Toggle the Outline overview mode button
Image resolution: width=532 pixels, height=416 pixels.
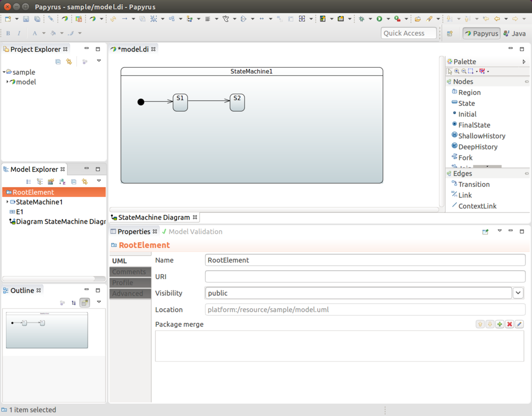[x=85, y=302]
